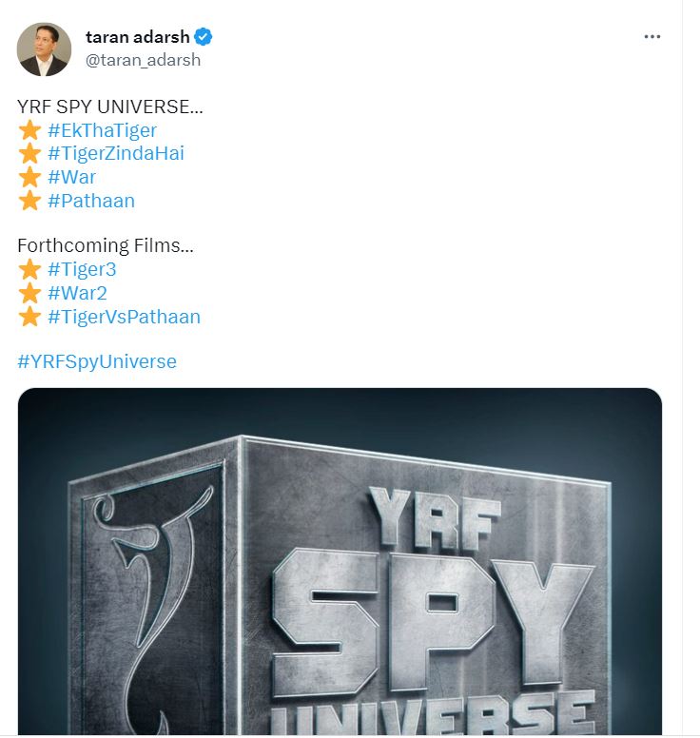
Task: Open the @taran_adarsh handle link
Action: pos(143,60)
